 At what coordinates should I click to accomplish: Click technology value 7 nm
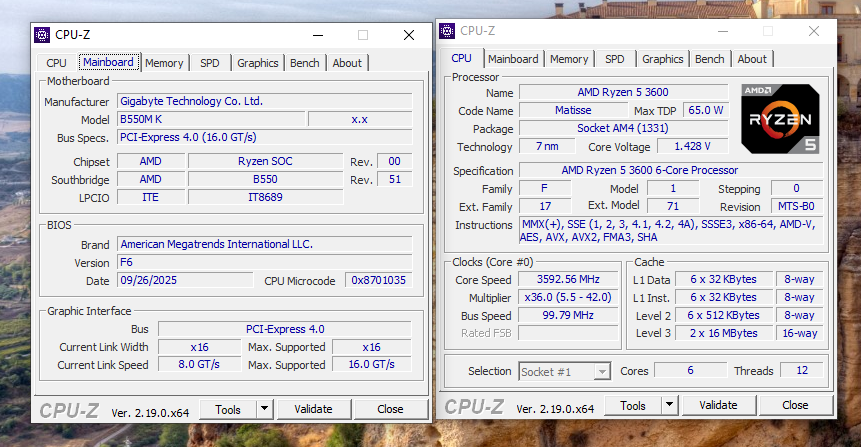pos(547,147)
